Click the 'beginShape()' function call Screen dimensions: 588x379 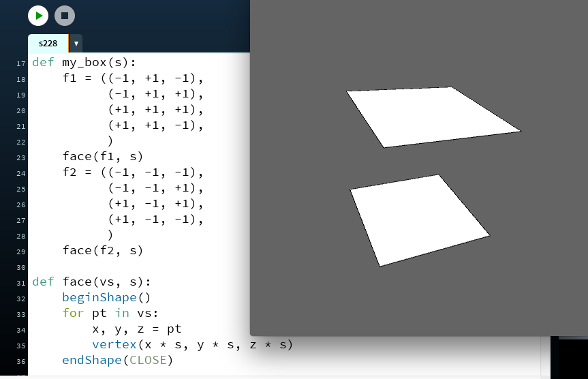coord(106,297)
